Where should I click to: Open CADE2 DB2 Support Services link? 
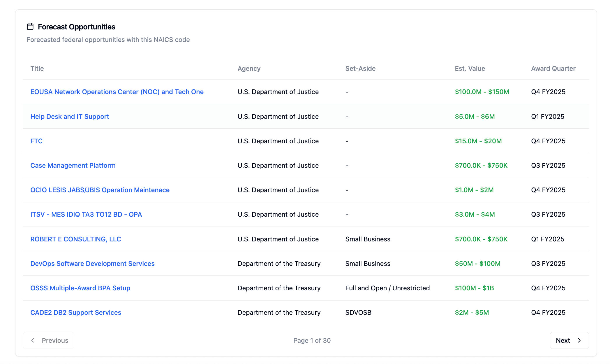[76, 312]
